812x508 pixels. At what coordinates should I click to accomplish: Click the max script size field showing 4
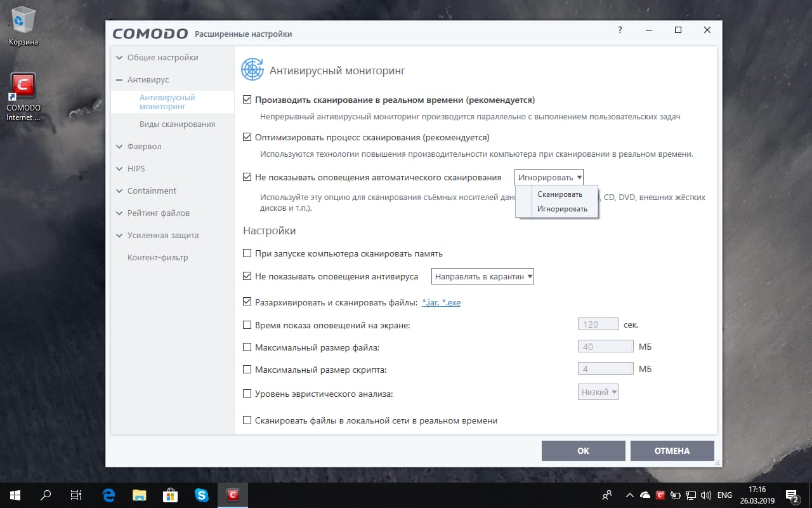point(606,369)
